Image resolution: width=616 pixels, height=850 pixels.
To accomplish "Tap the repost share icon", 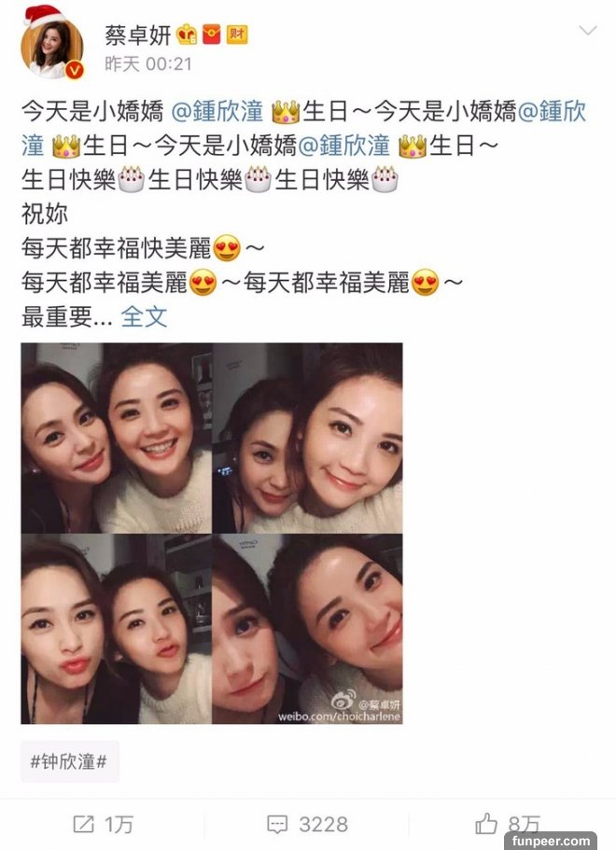I will (83, 825).
